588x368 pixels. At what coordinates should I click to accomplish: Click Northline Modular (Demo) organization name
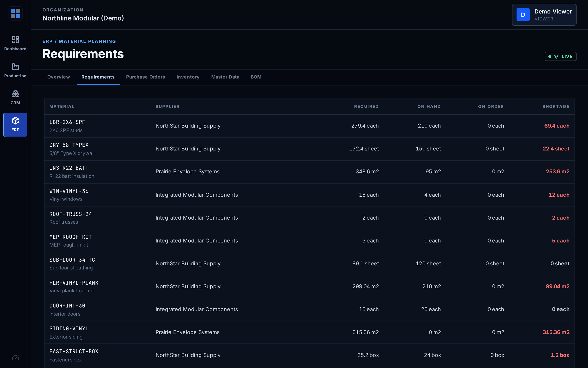[x=83, y=18]
